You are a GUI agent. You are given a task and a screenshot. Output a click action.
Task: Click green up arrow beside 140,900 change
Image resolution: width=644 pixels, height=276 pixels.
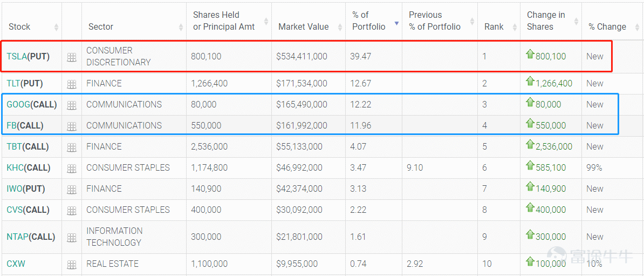click(x=530, y=186)
